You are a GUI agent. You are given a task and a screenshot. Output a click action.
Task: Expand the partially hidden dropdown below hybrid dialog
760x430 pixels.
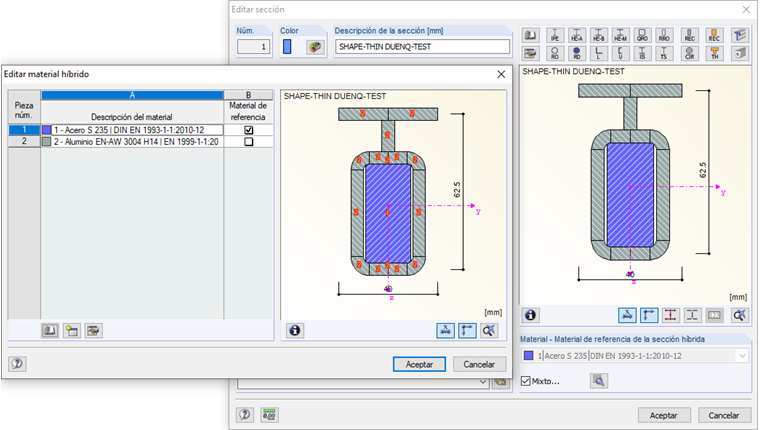click(x=483, y=382)
